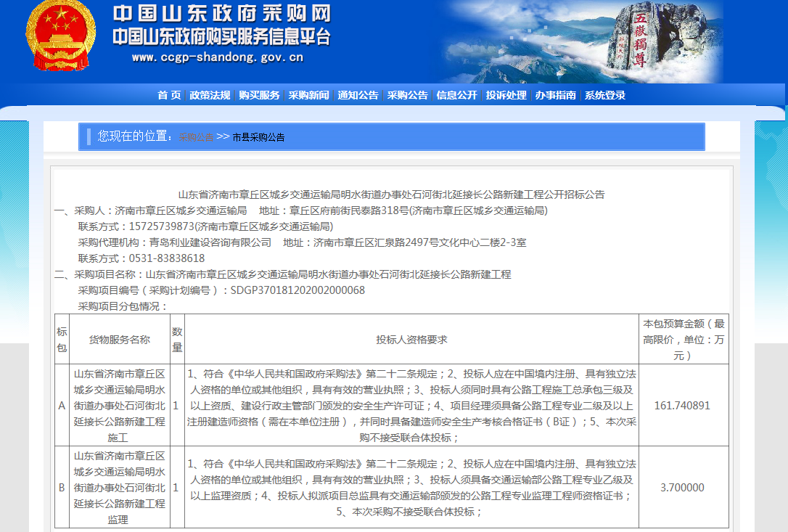Go to 投诉处理 navigation item
Image resolution: width=788 pixels, height=532 pixels.
[x=506, y=95]
